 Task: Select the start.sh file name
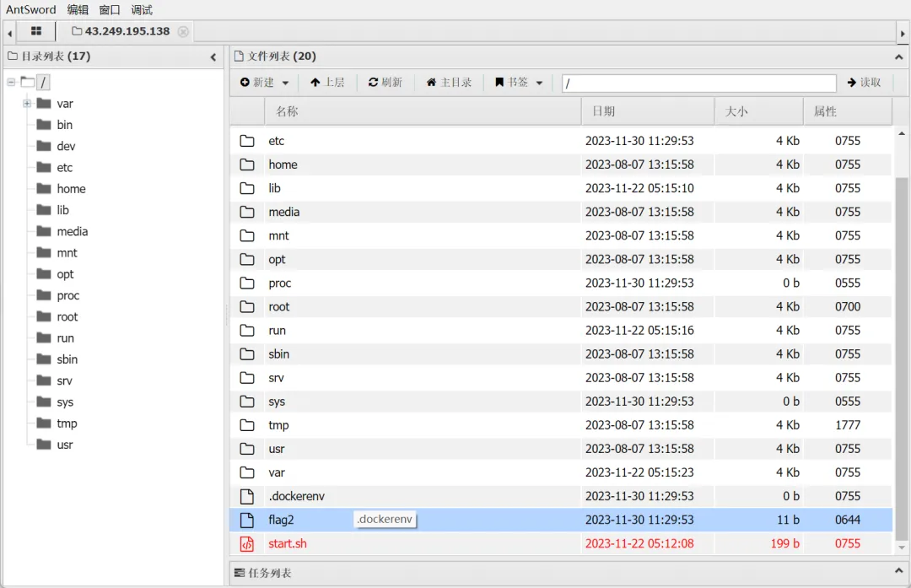tap(288, 544)
